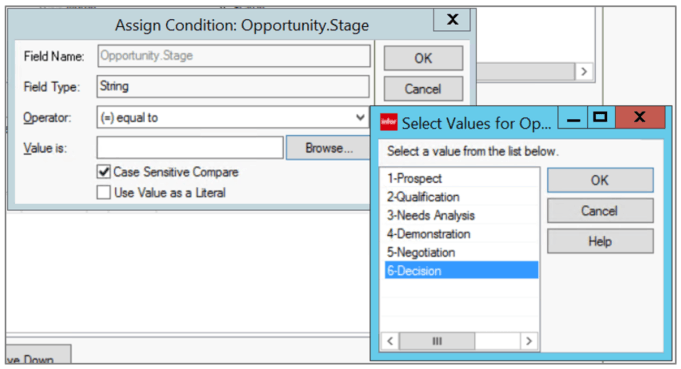This screenshot has width=681, height=369.
Task: Maximize the Select Values window
Action: (x=601, y=117)
